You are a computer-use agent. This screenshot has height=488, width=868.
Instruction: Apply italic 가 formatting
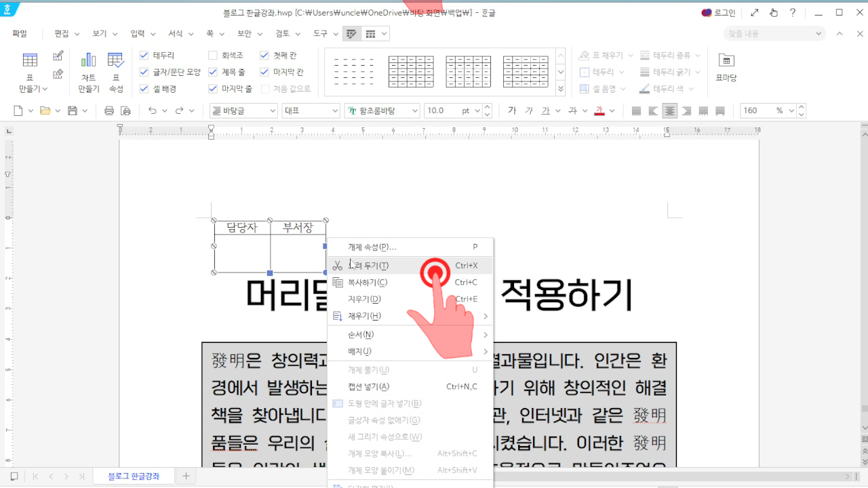coord(529,110)
